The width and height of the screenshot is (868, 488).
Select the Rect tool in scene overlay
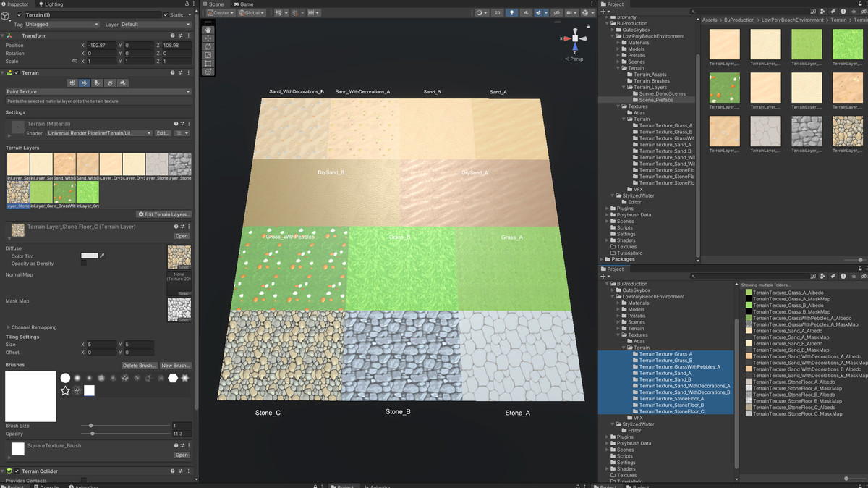pyautogui.click(x=208, y=64)
